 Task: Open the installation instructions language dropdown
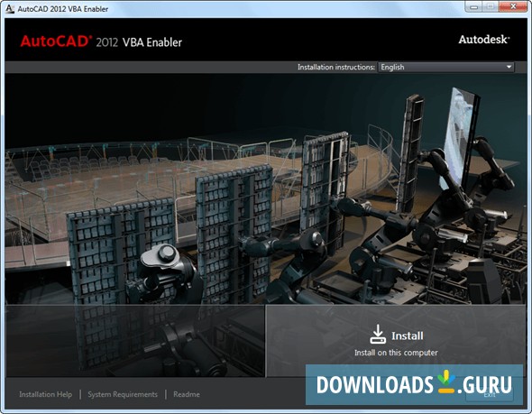click(x=446, y=67)
